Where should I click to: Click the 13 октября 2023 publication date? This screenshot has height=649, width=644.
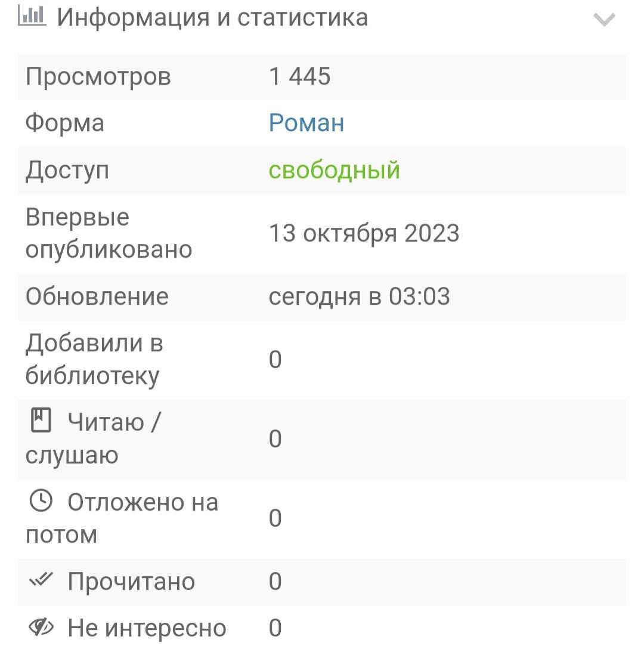(x=364, y=233)
